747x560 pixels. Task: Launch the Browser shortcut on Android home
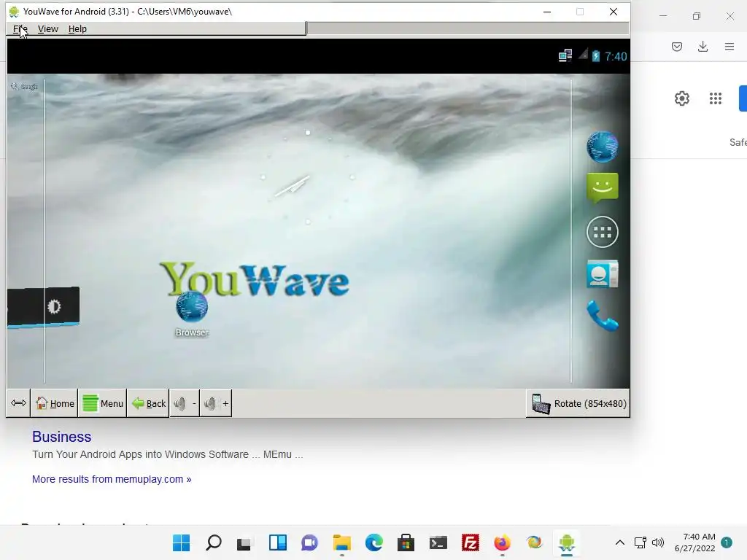coord(192,314)
